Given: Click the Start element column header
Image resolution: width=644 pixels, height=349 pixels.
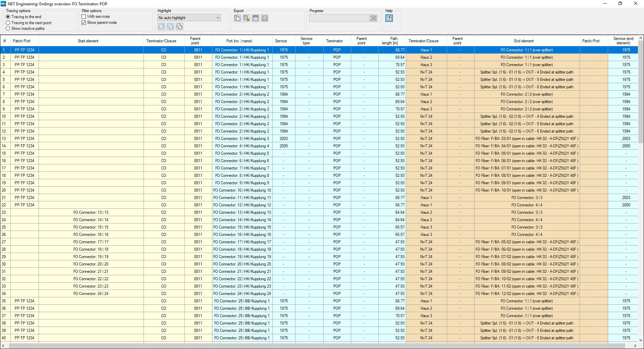Looking at the screenshot, I should (x=88, y=41).
